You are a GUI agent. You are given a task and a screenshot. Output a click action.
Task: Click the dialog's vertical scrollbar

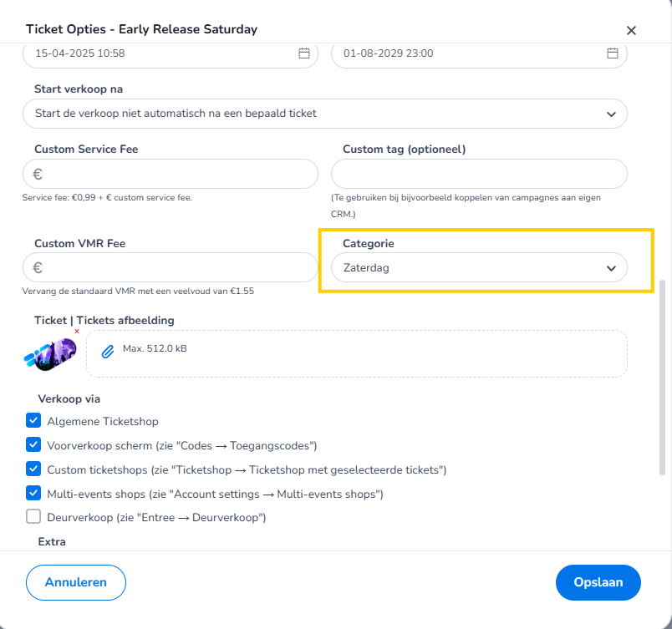(x=663, y=376)
